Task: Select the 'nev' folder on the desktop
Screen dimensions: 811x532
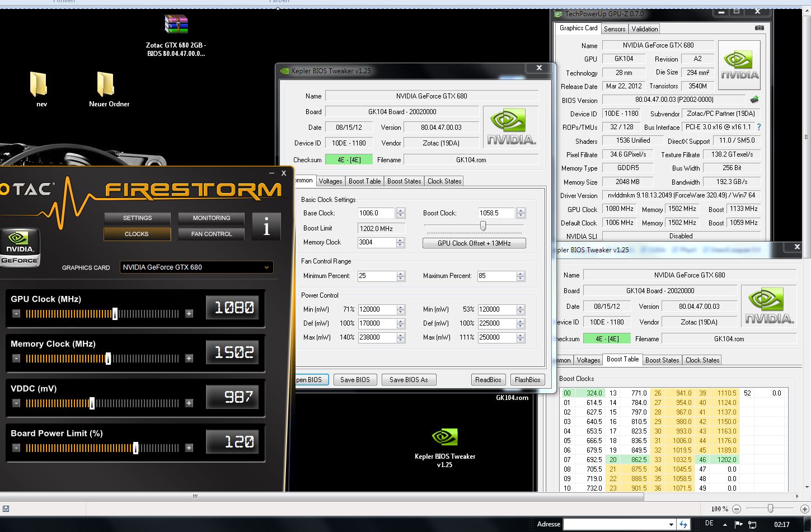Action: point(39,84)
